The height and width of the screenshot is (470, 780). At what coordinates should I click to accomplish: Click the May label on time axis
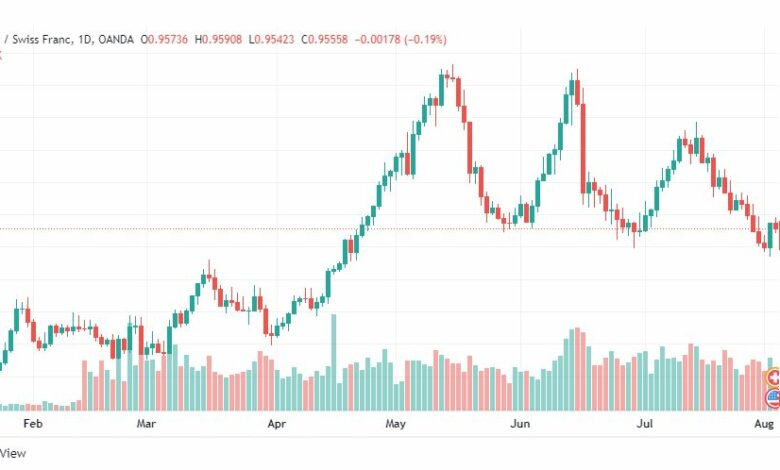(x=395, y=424)
